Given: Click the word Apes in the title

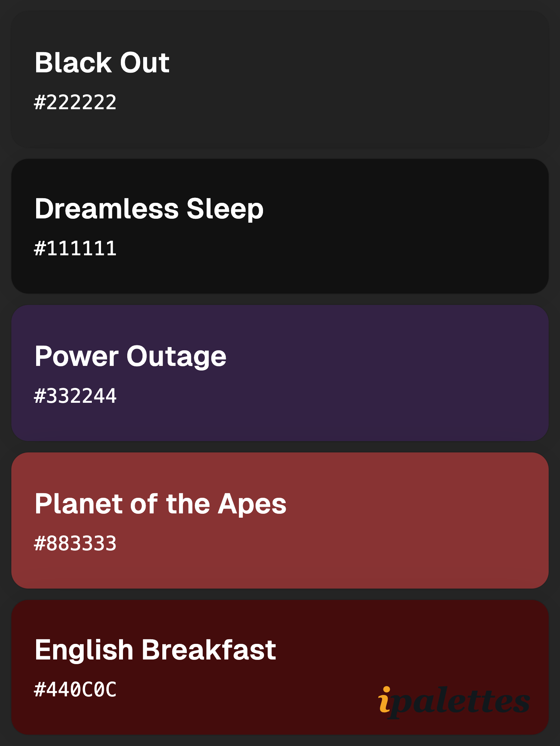Looking at the screenshot, I should click(x=252, y=505).
